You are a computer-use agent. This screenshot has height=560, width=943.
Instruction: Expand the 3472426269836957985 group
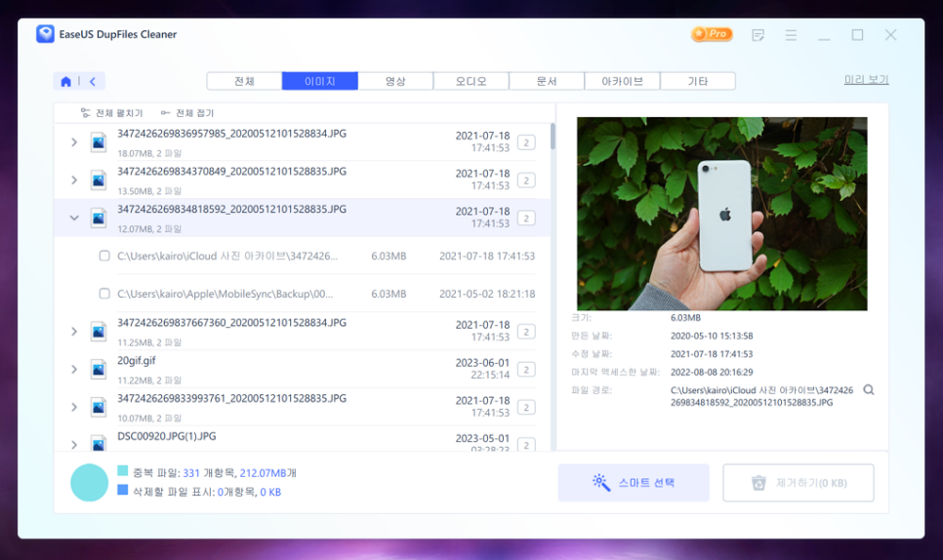pyautogui.click(x=74, y=142)
